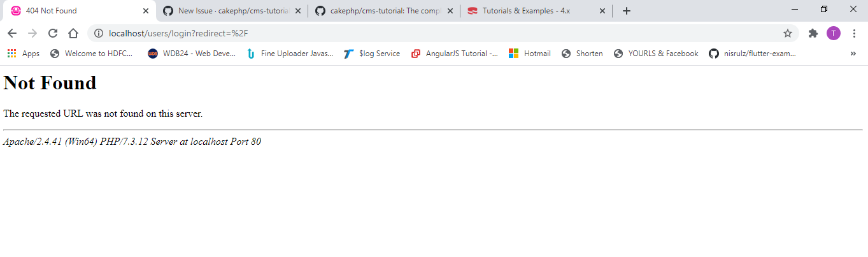This screenshot has width=868, height=257.
Task: Open WDB24 - Web Deve... bookmark
Action: 192,54
